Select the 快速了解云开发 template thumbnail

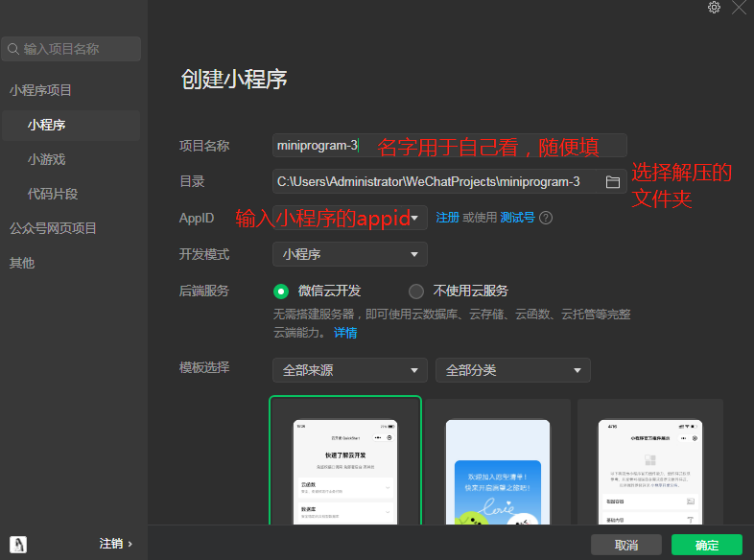click(345, 460)
